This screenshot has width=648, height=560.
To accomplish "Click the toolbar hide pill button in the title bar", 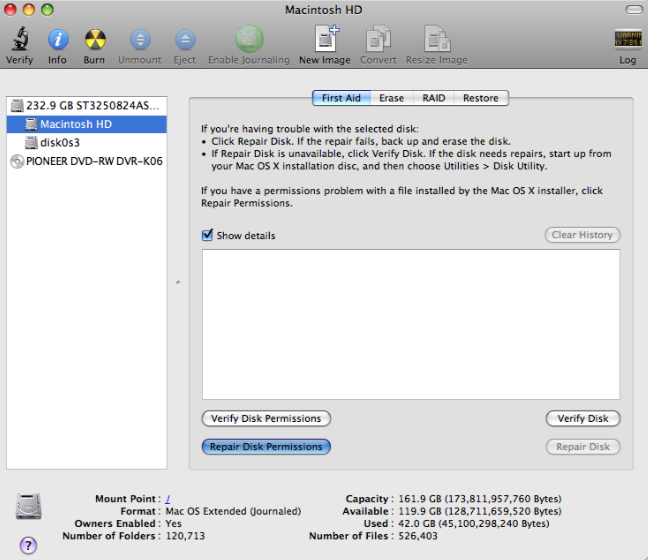I will 634,10.
